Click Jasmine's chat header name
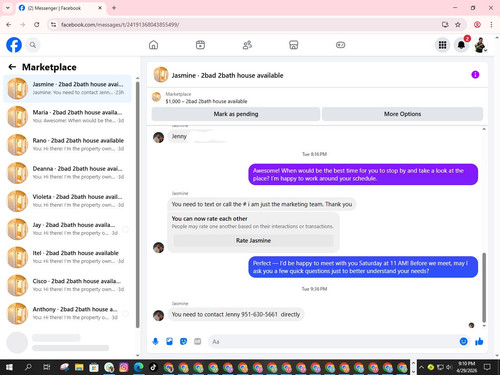The height and width of the screenshot is (375, 500). (227, 75)
